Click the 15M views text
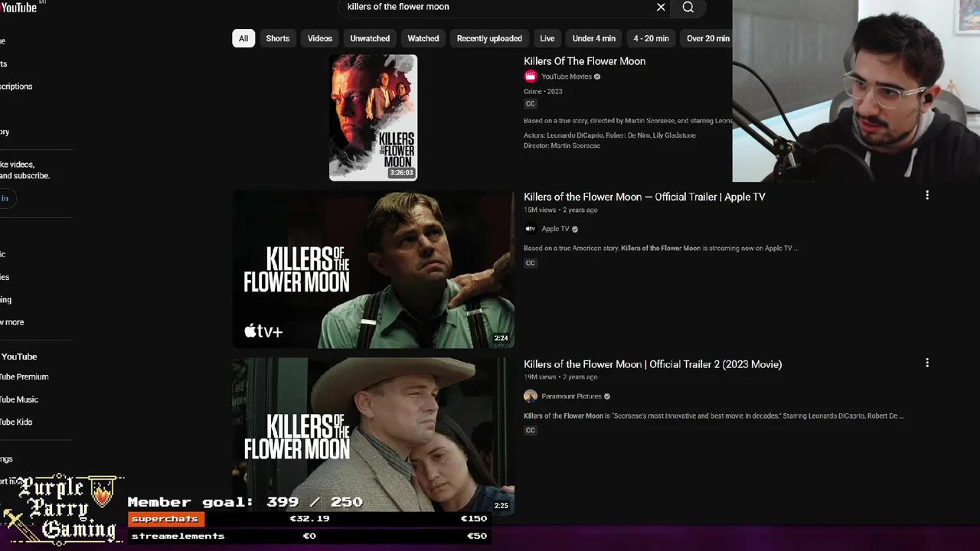This screenshot has width=980, height=551. [540, 210]
